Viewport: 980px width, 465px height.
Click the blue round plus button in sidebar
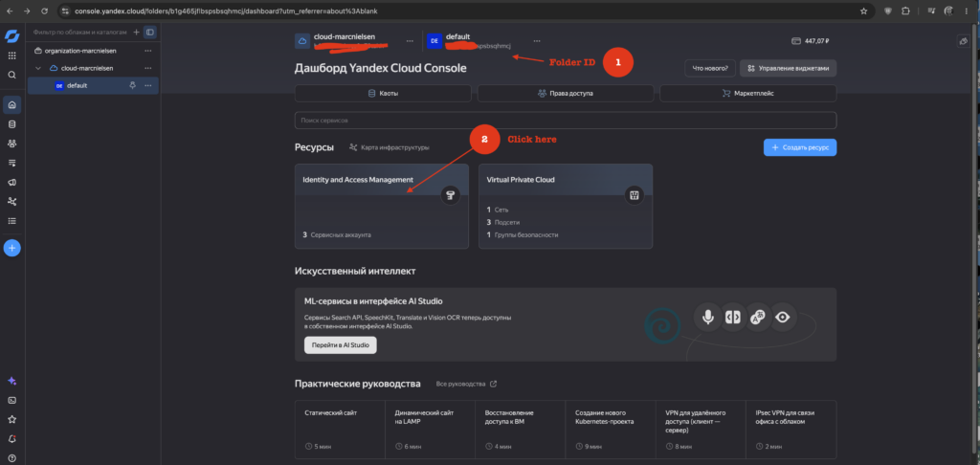point(11,248)
